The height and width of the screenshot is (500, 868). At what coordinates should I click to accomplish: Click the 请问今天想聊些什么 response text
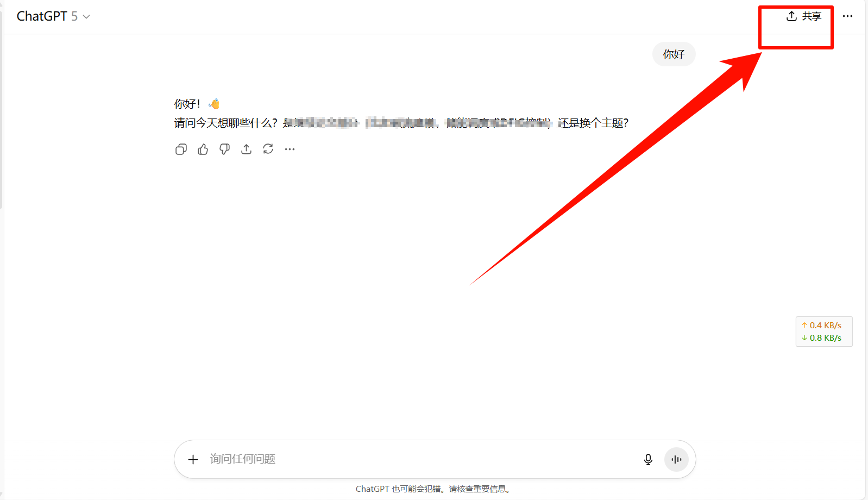(x=225, y=123)
